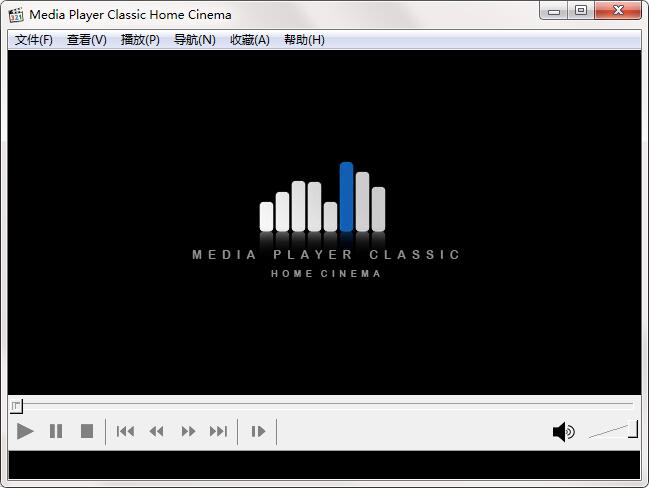Click the seek bar track

324,405
